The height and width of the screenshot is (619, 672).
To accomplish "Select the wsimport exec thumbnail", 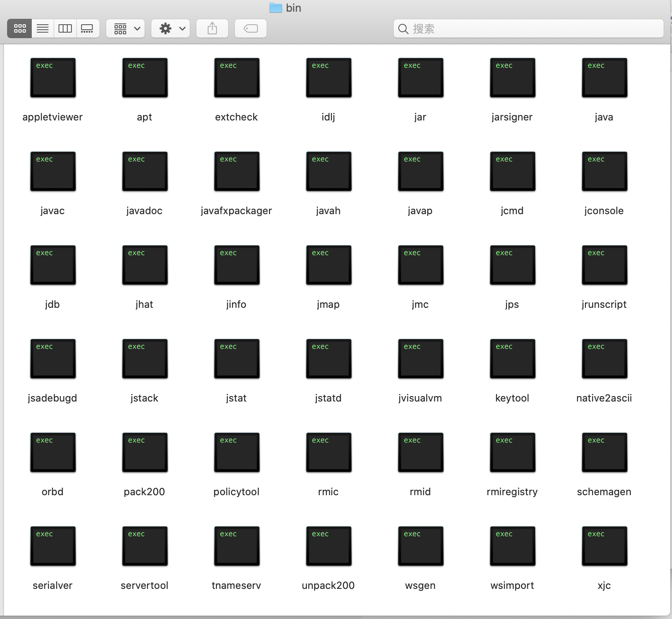I will 513,546.
